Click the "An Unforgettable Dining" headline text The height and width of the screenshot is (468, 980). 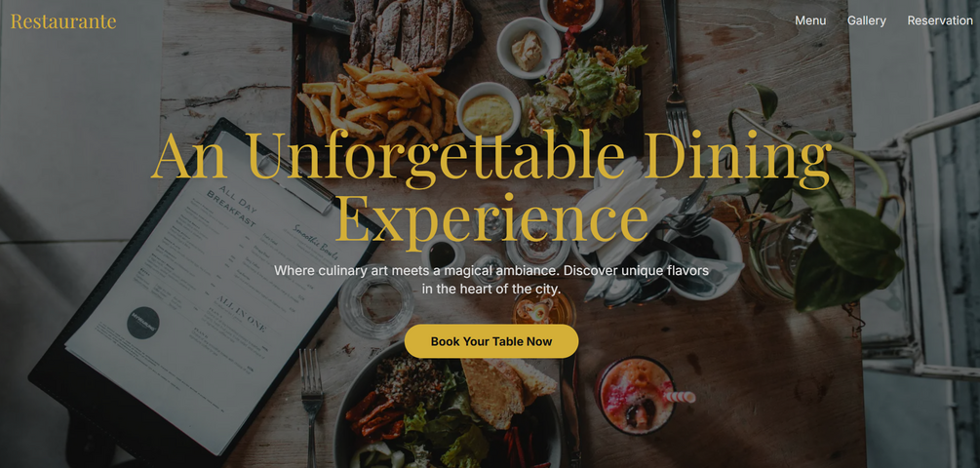(x=491, y=155)
